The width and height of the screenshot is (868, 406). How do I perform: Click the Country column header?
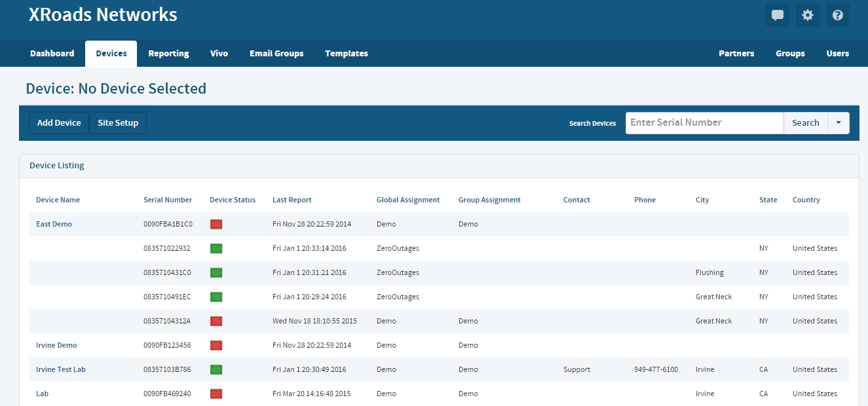click(806, 200)
